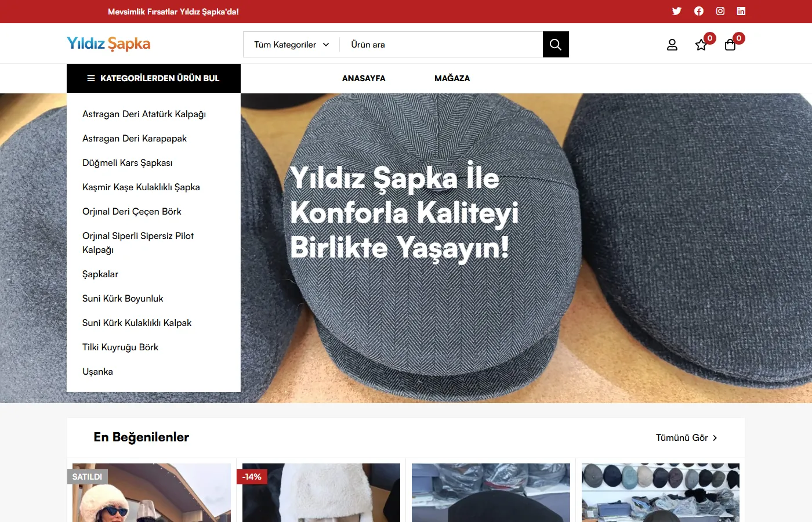The image size is (812, 522).
Task: Open the LinkedIn social link
Action: pos(741,11)
